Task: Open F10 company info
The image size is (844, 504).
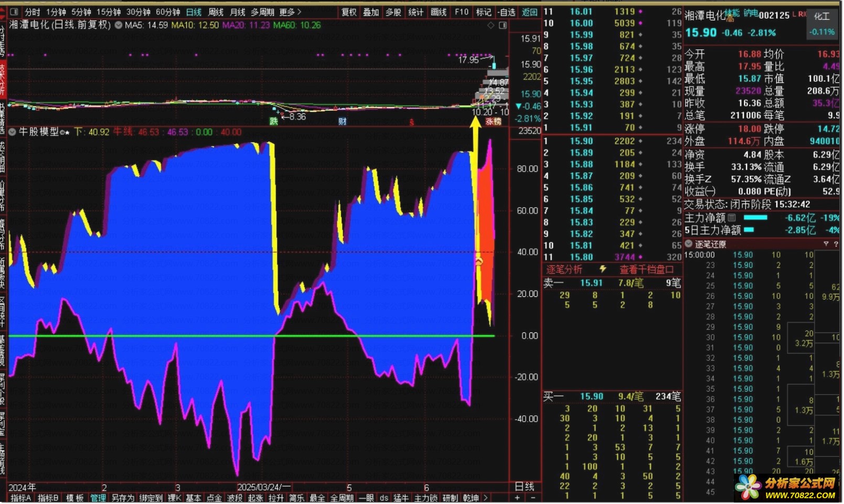Action: click(462, 12)
